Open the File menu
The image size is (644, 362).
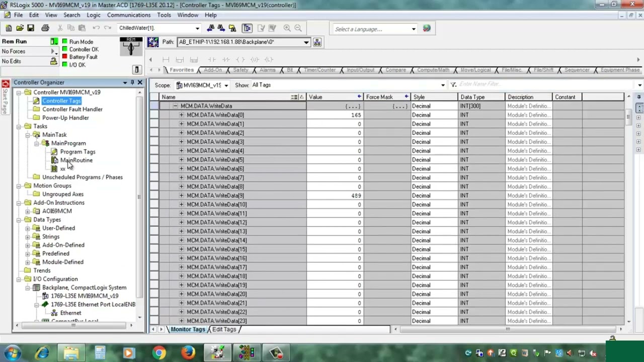(18, 15)
